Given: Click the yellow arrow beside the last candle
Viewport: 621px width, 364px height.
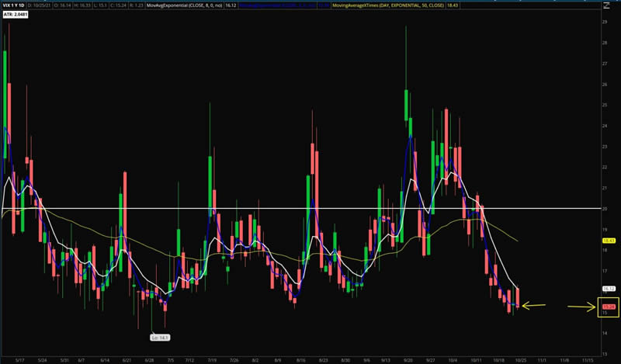Looking at the screenshot, I should [x=535, y=306].
